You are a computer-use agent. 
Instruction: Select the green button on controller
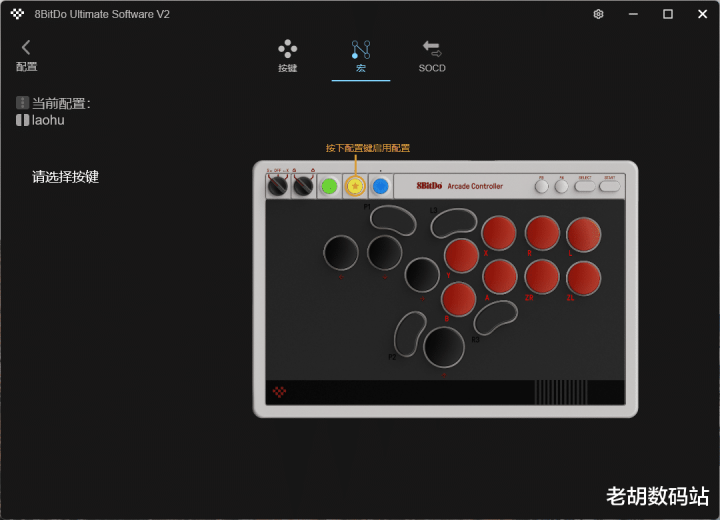pyautogui.click(x=329, y=187)
